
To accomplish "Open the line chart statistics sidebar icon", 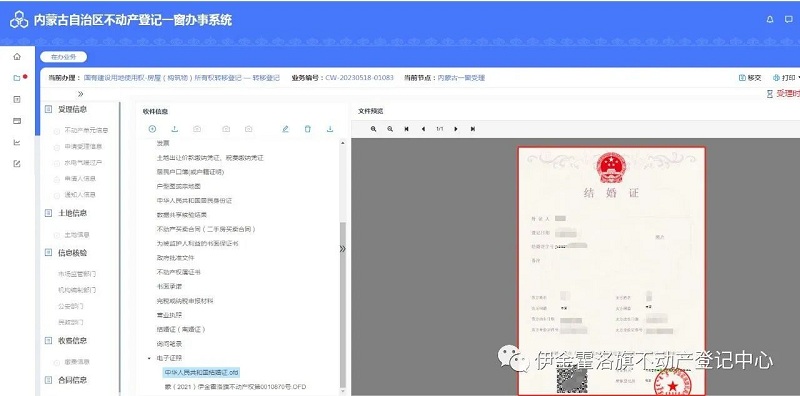I will [17, 142].
